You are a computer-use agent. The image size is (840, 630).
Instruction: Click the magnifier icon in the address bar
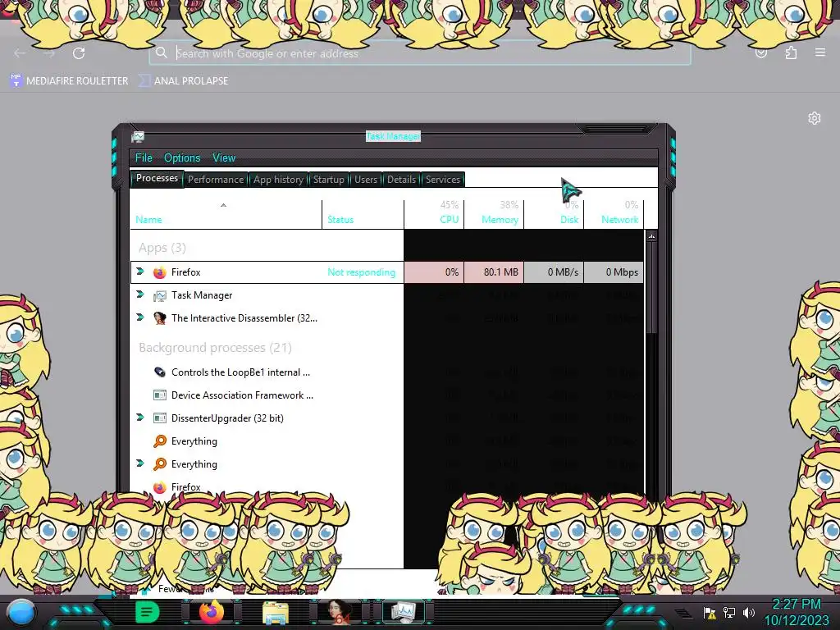click(162, 52)
